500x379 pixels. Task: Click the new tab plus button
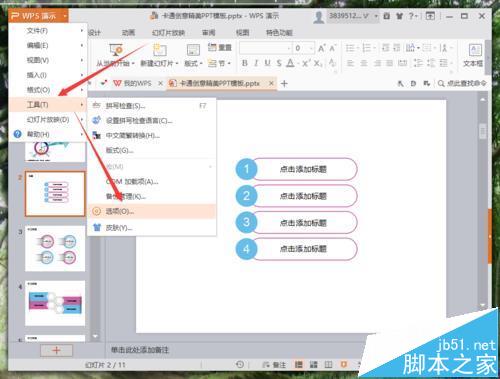284,83
